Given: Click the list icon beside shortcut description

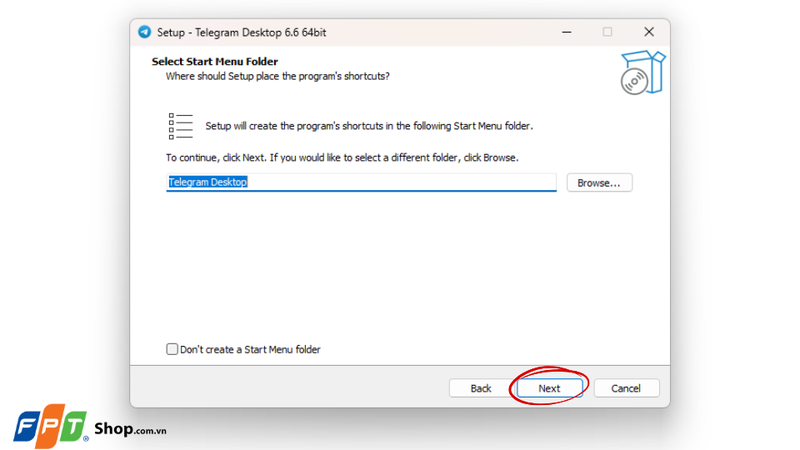Looking at the screenshot, I should [x=181, y=126].
